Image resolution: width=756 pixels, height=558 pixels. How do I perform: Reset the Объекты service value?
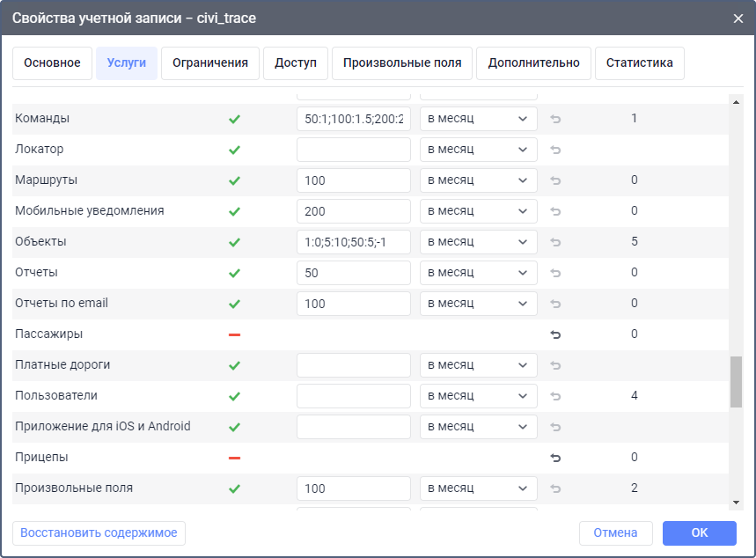pyautogui.click(x=555, y=242)
